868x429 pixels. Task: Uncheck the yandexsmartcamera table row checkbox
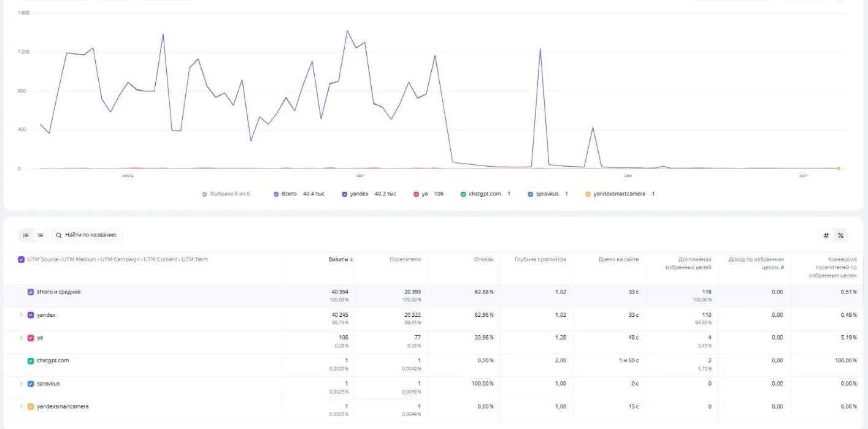(x=31, y=406)
